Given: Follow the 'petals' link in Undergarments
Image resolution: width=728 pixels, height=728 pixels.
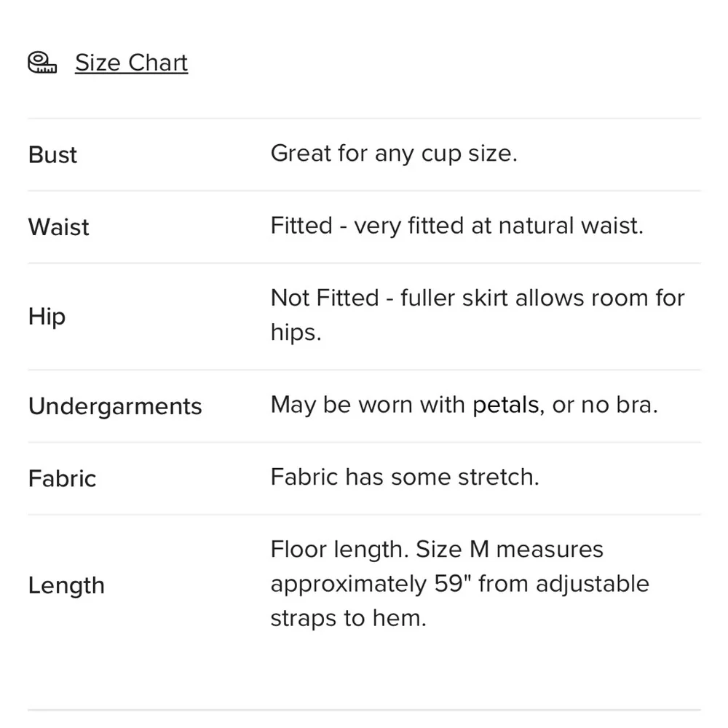Looking at the screenshot, I should pyautogui.click(x=506, y=405).
